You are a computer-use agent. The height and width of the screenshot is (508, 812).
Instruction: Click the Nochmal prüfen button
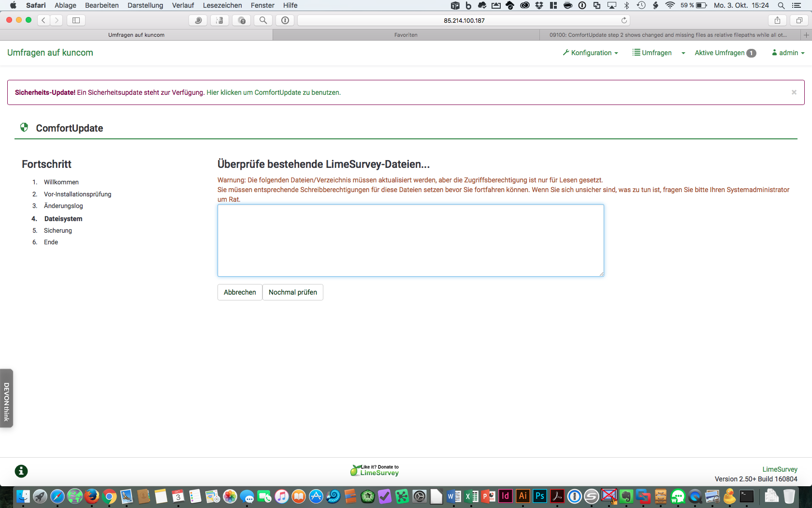292,292
